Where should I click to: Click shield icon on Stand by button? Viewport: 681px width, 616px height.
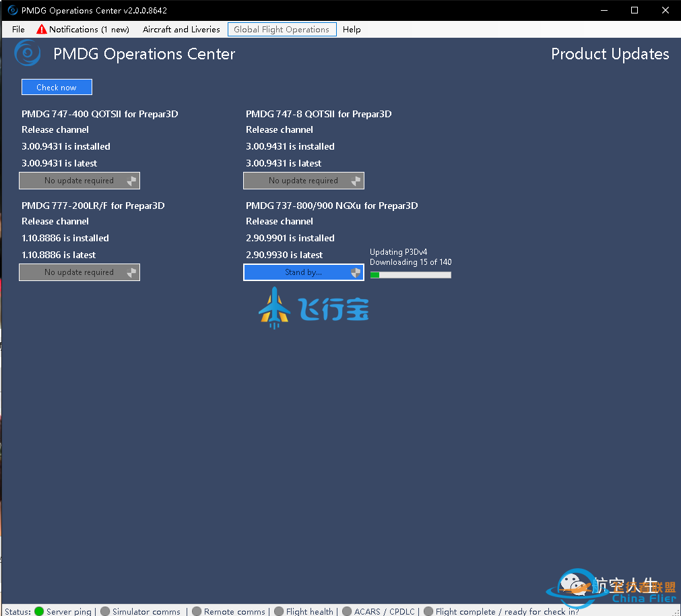click(356, 272)
